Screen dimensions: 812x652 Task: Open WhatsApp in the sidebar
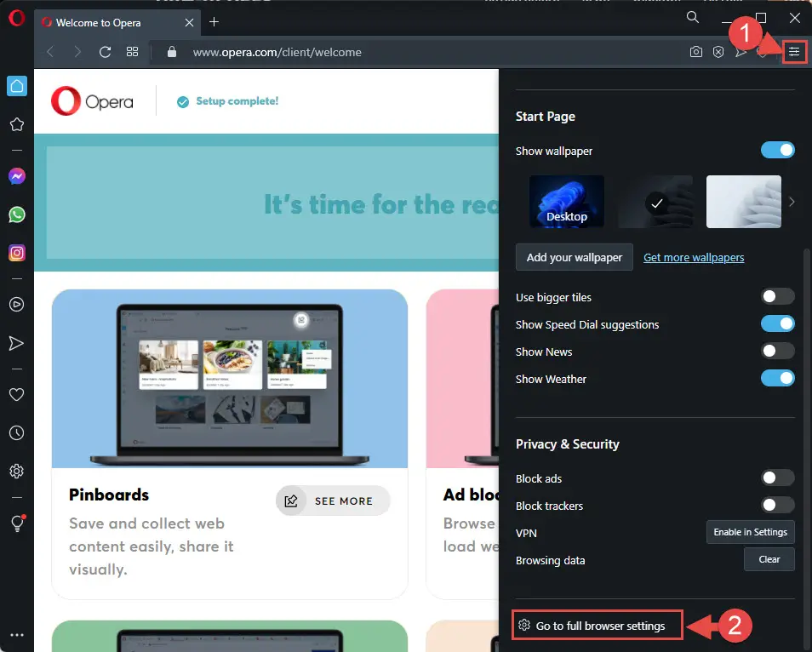pyautogui.click(x=16, y=214)
